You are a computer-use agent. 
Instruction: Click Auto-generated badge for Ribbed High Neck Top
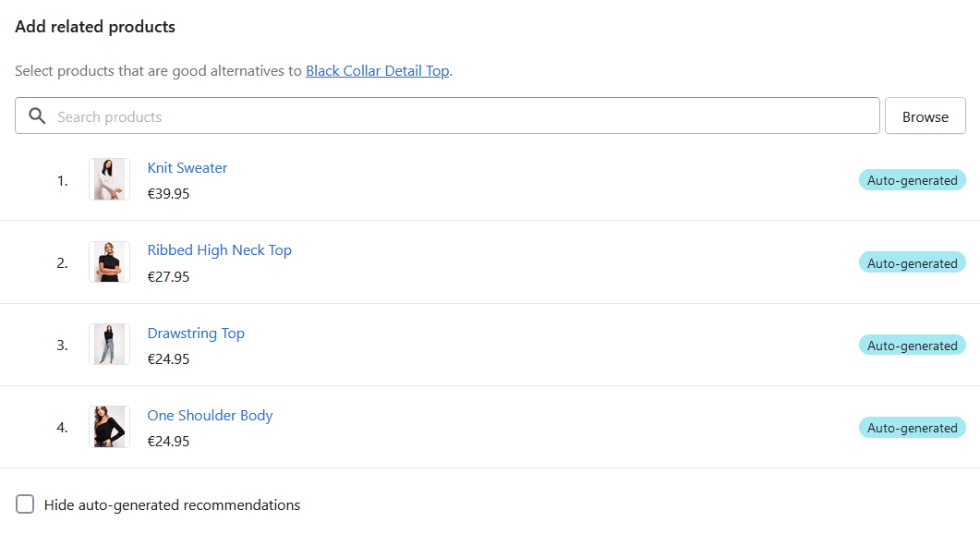(x=913, y=262)
